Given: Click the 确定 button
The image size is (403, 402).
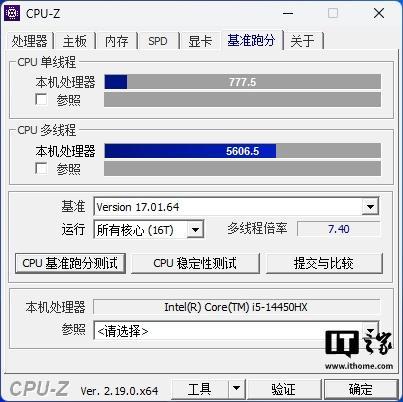Looking at the screenshot, I should 361,389.
